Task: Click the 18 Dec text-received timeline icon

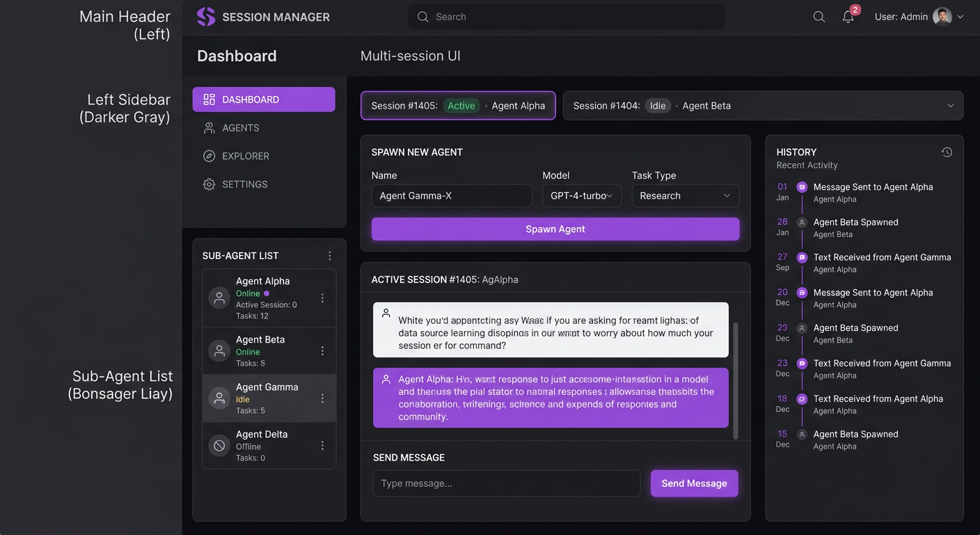Action: [x=802, y=398]
